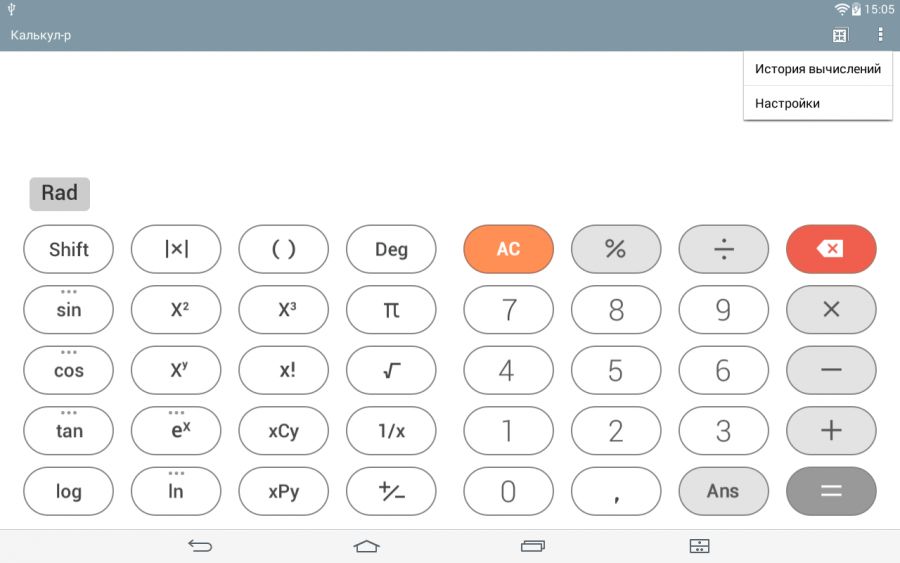Tap the backspace delete icon

831,249
